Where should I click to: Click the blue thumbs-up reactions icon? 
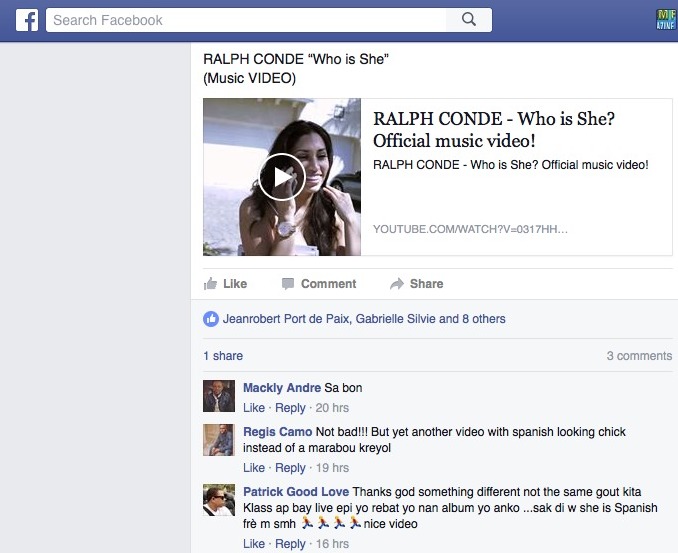[x=211, y=319]
